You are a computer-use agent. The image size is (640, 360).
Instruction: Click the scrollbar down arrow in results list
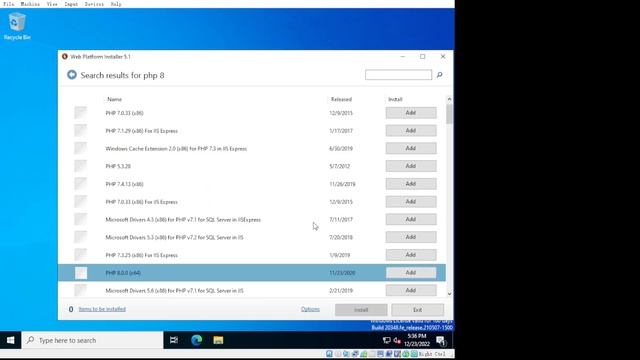click(x=449, y=293)
